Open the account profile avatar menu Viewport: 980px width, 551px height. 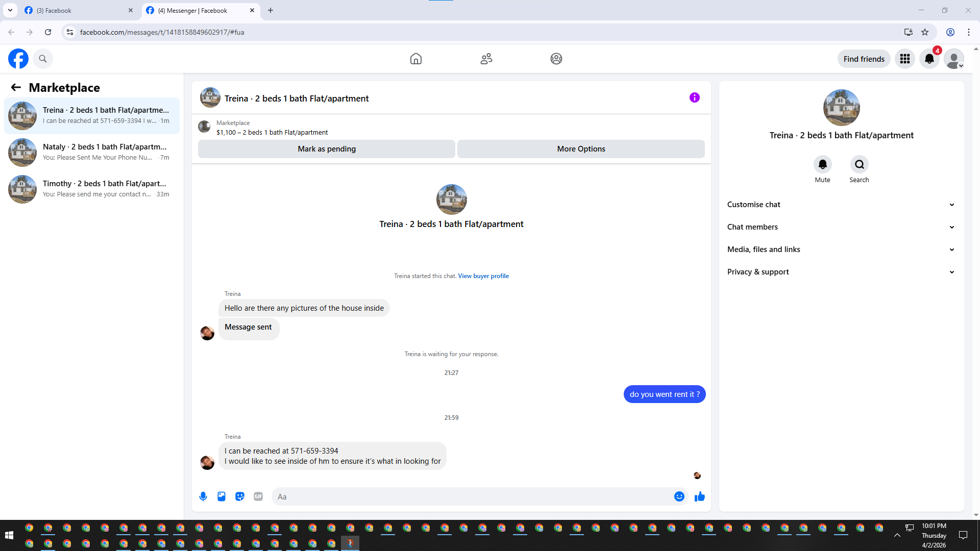tap(954, 59)
